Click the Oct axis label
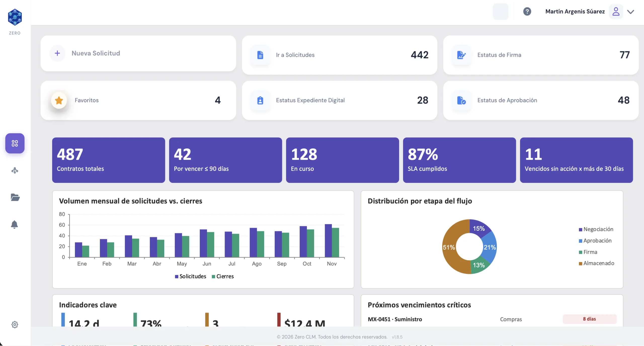The height and width of the screenshot is (346, 644). 307,264
